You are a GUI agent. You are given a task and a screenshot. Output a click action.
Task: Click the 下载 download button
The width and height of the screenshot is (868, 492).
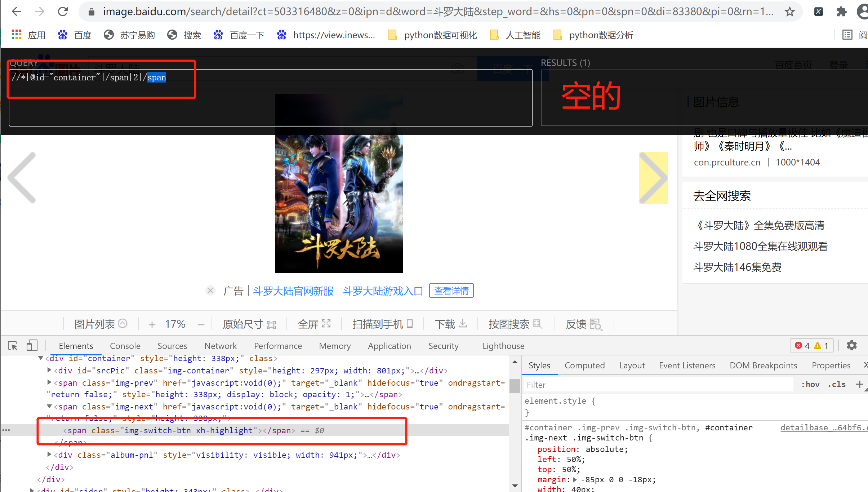click(x=451, y=324)
